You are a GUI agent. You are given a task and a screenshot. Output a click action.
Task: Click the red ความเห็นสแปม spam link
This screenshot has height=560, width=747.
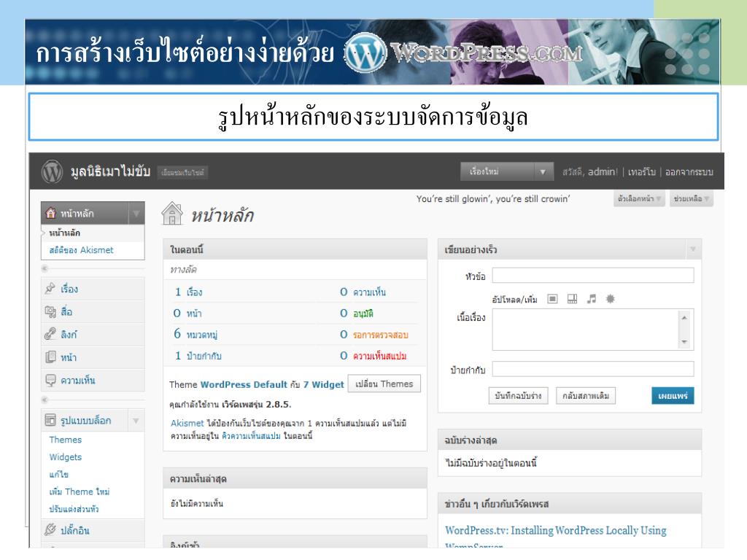(x=379, y=356)
